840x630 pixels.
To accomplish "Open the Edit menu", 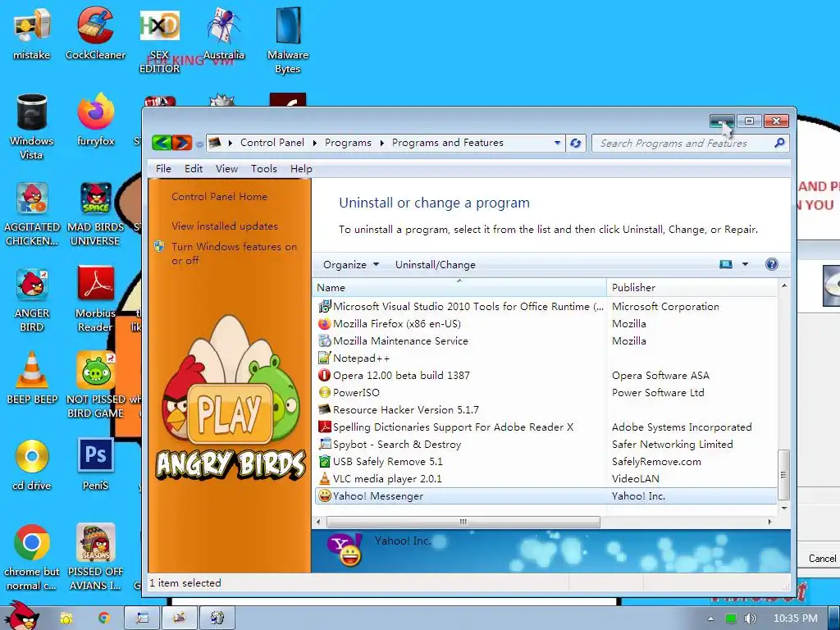I will [194, 169].
